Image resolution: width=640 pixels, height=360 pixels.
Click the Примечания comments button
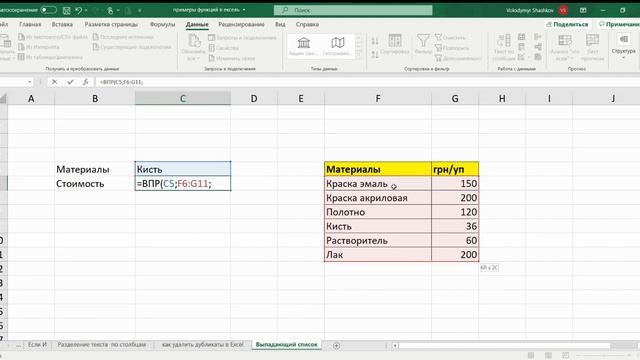pos(618,24)
